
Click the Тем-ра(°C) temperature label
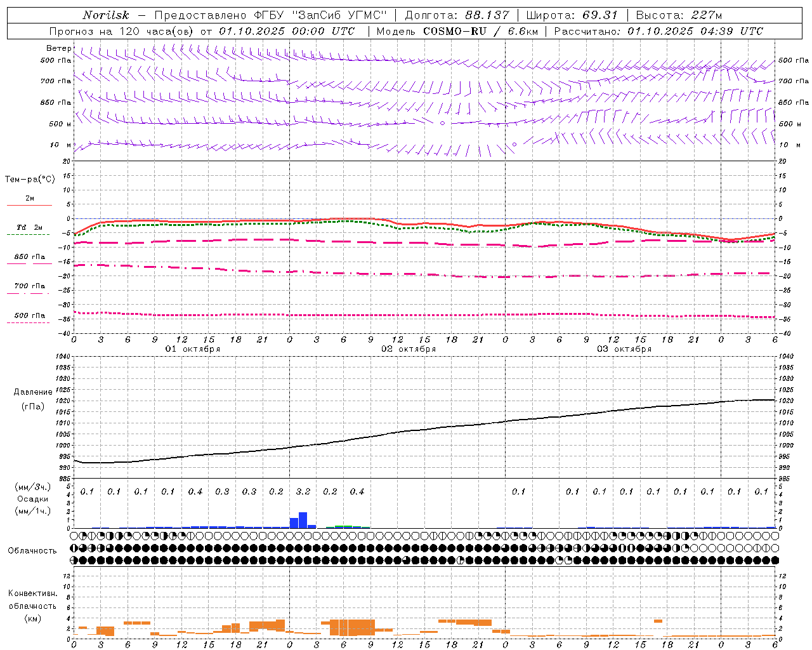(30, 180)
